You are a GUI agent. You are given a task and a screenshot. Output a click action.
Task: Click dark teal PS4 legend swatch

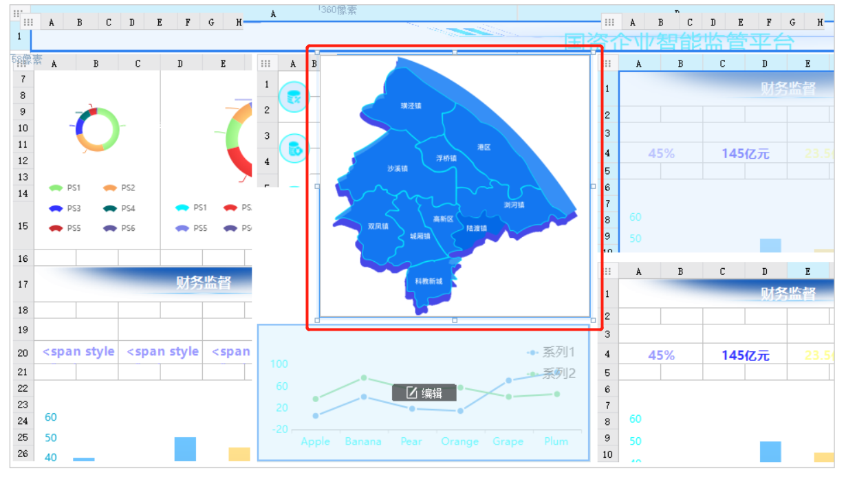pos(110,208)
